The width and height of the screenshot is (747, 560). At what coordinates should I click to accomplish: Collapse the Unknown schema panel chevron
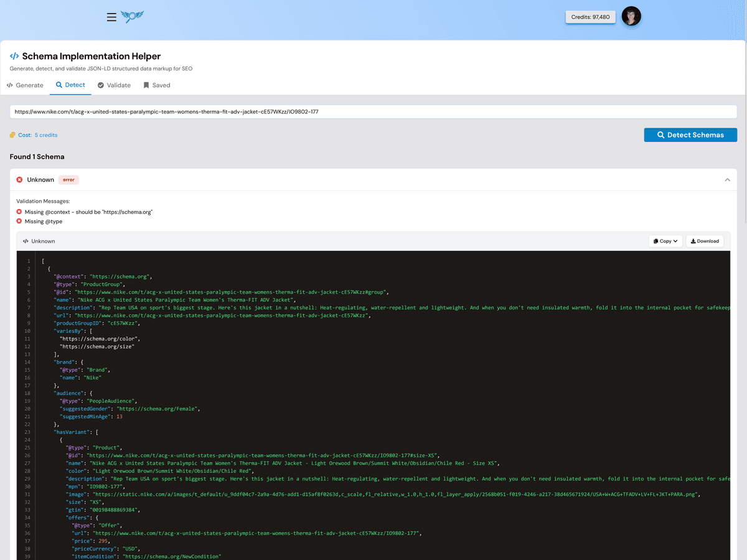[727, 179]
